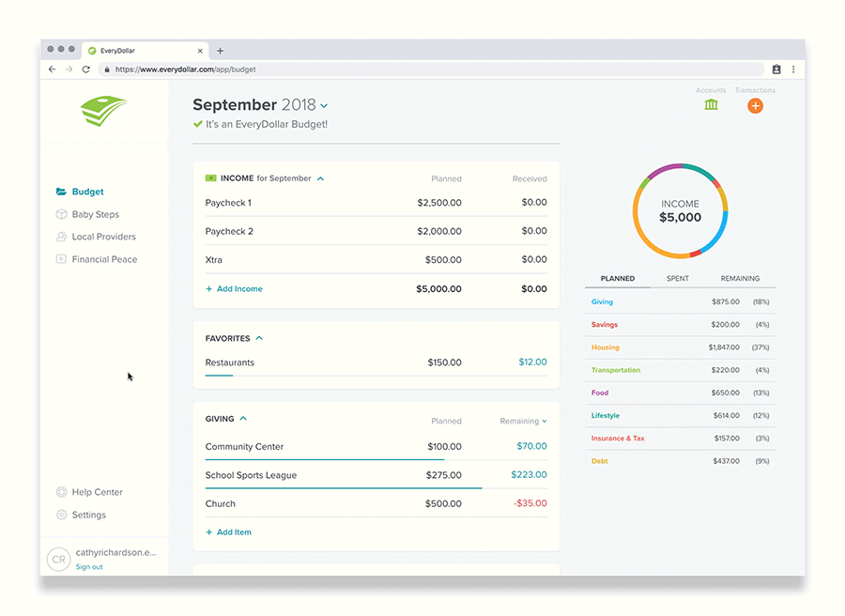
Task: Click the Transportation category in summary
Action: pos(615,370)
